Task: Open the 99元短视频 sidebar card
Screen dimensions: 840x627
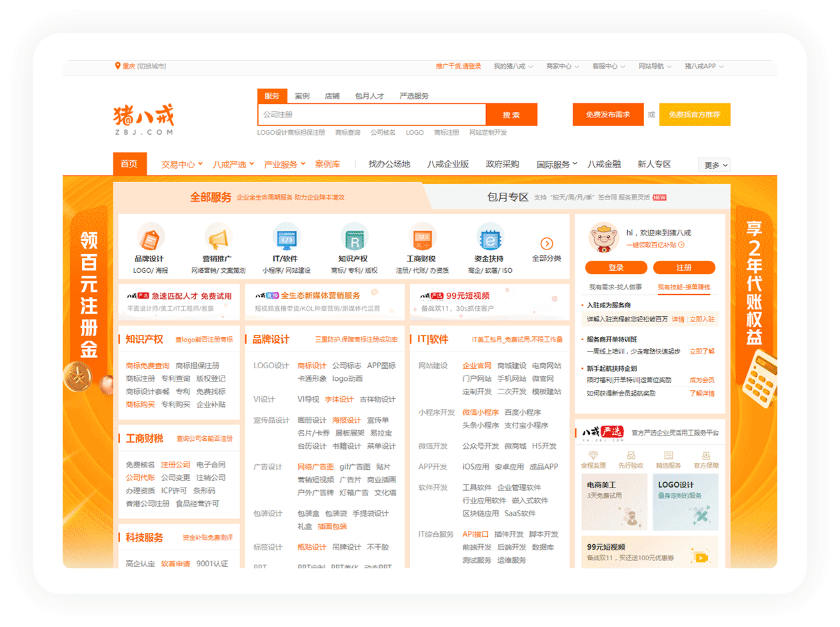Action: (x=650, y=552)
